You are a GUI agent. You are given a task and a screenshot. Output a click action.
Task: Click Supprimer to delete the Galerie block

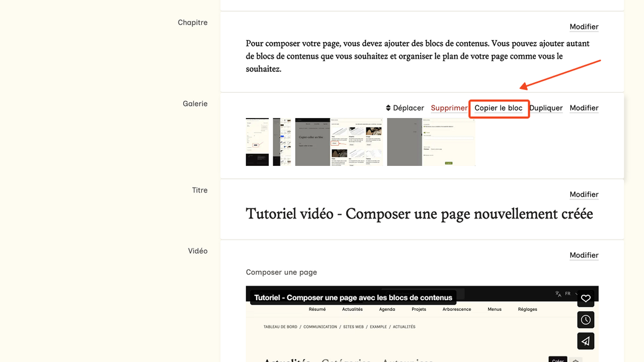point(449,108)
